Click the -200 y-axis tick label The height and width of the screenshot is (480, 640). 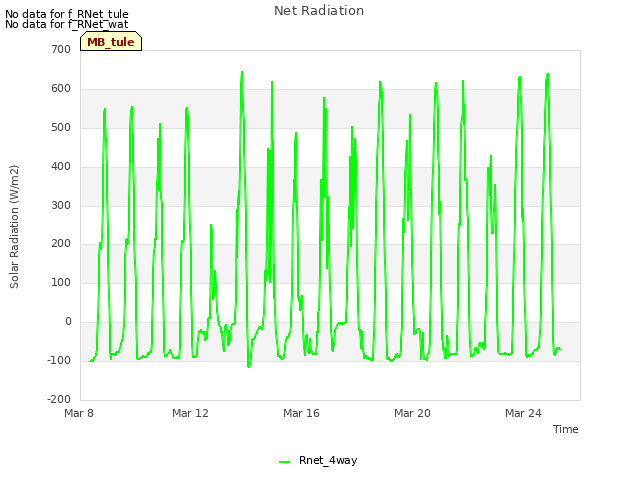coord(59,399)
